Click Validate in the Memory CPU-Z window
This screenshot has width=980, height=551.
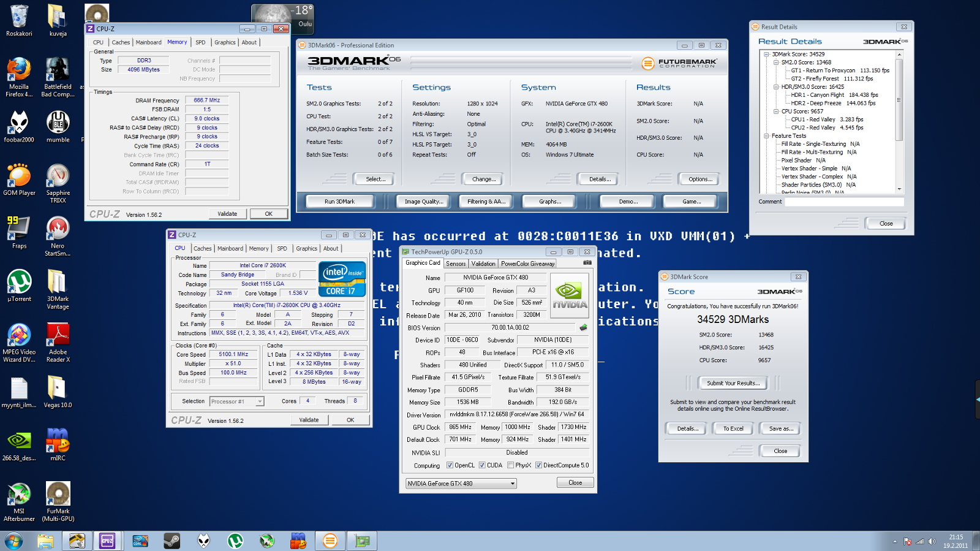(227, 214)
